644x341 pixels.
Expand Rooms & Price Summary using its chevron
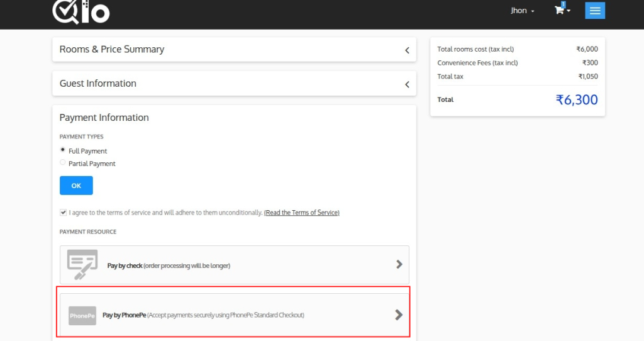(407, 50)
